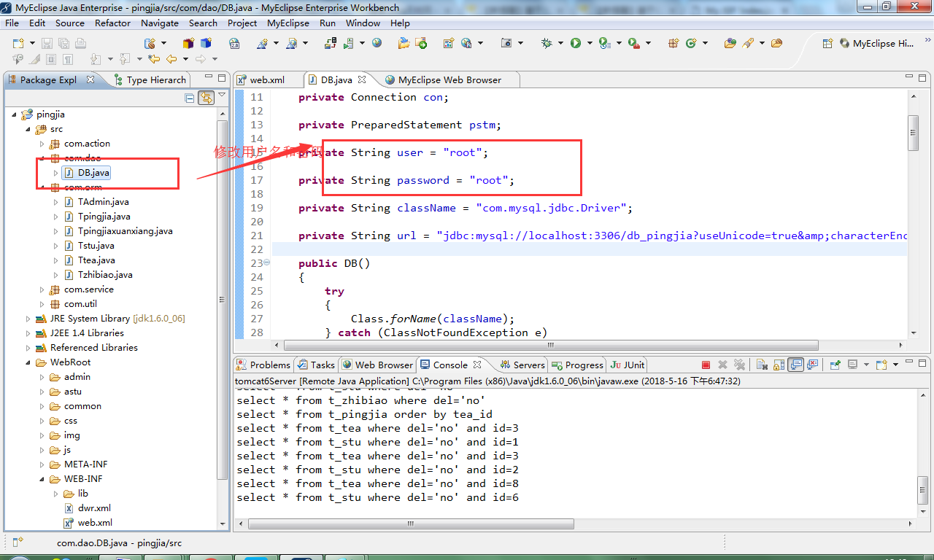Open the Refactor menu

(x=112, y=23)
